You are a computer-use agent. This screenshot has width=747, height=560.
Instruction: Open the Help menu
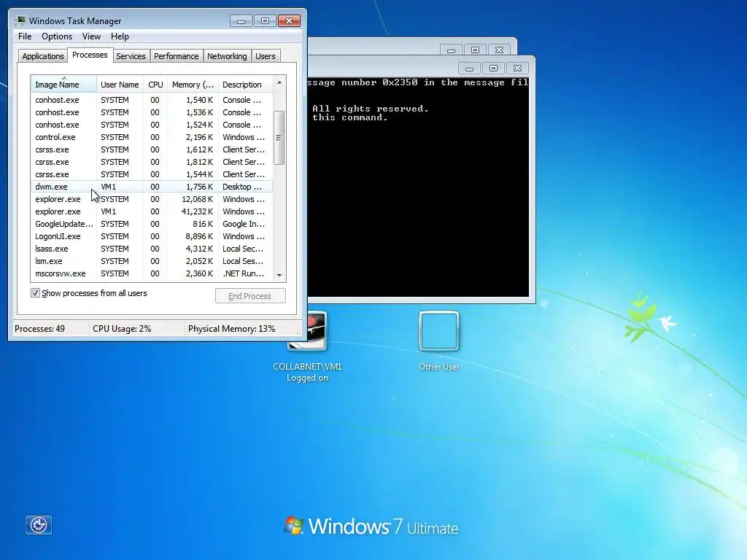[120, 36]
